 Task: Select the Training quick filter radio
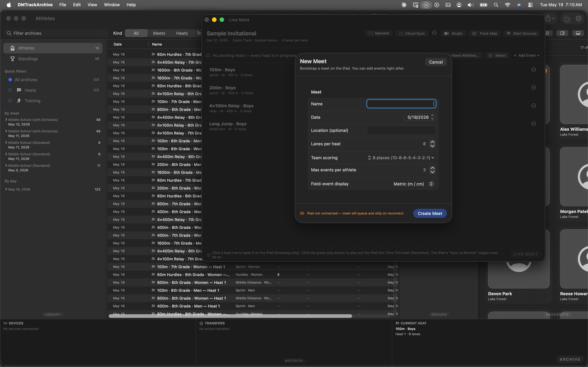click(x=10, y=101)
